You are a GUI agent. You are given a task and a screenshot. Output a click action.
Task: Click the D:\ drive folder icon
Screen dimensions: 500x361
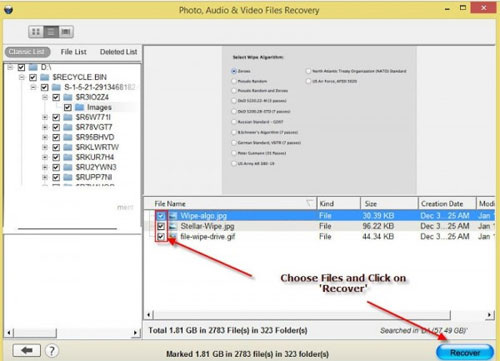pyautogui.click(x=33, y=67)
